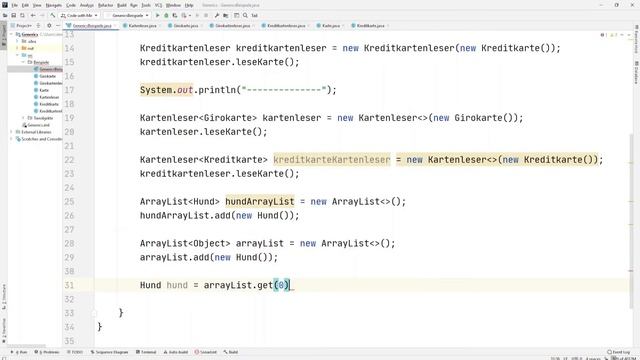
Task: Click the Open folder toolbar icon
Action: 5,16
